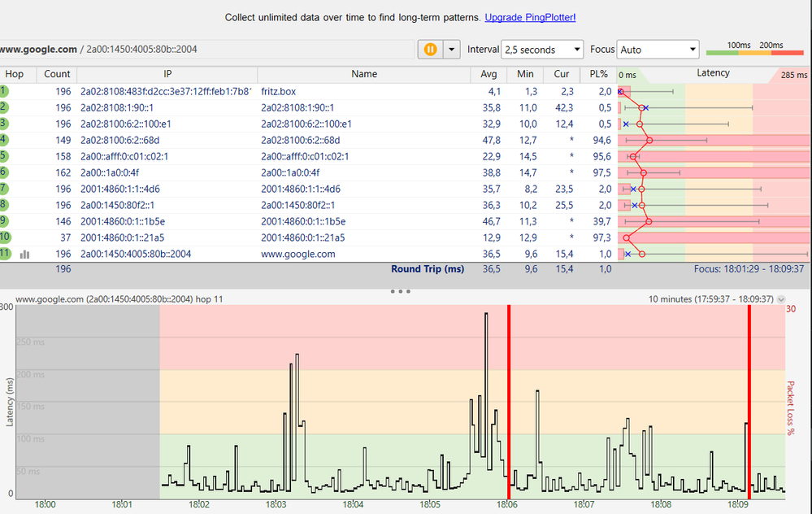Click the 100ms 200ms latency color scale
This screenshot has height=514, width=812.
753,49
